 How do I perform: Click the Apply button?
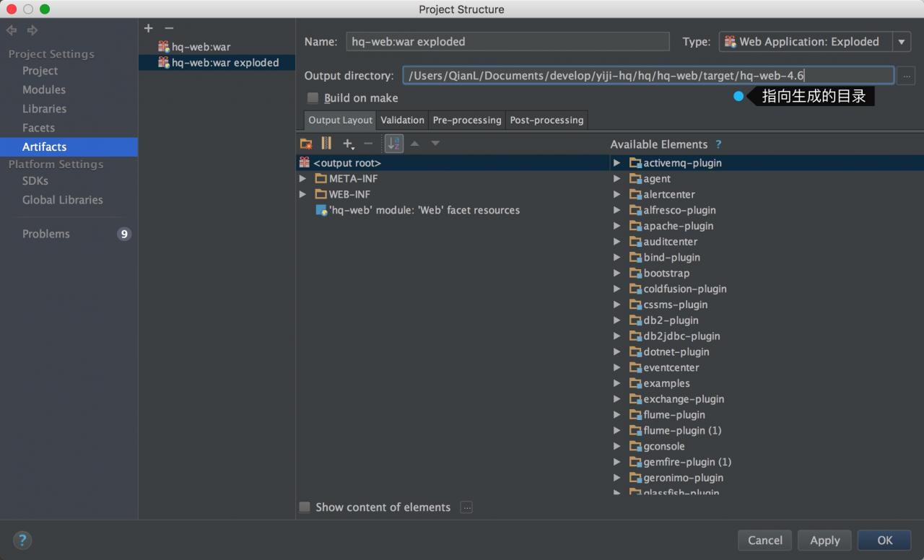pos(824,540)
